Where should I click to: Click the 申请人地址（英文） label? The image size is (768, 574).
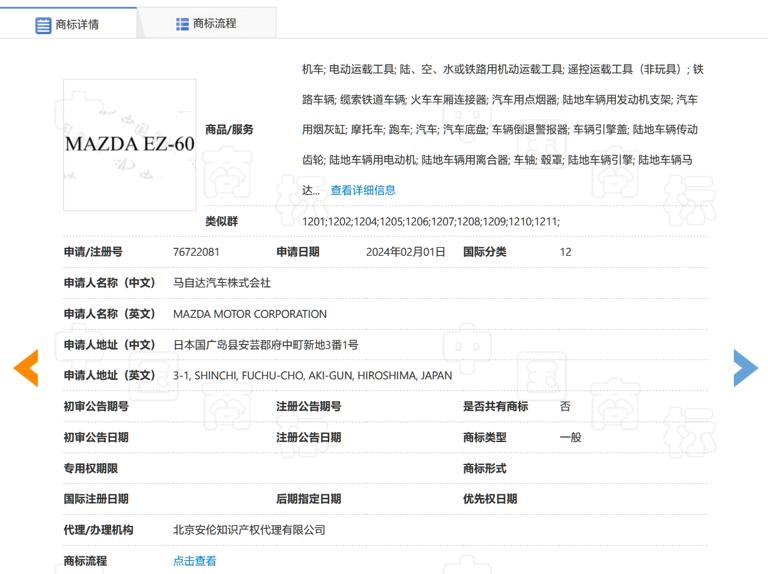coord(109,376)
